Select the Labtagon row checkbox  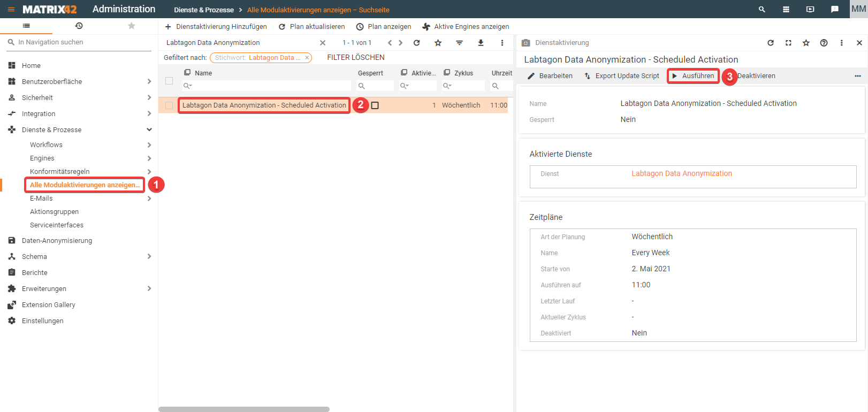pyautogui.click(x=169, y=105)
